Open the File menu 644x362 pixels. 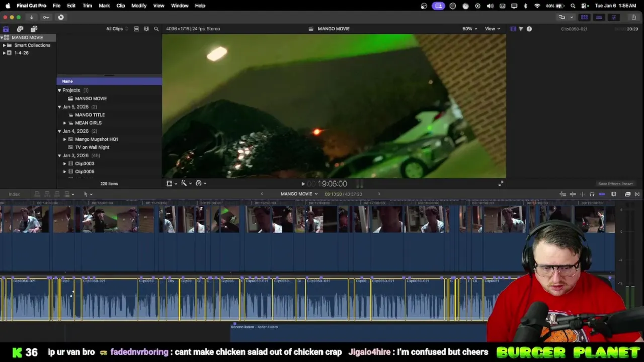[56, 6]
